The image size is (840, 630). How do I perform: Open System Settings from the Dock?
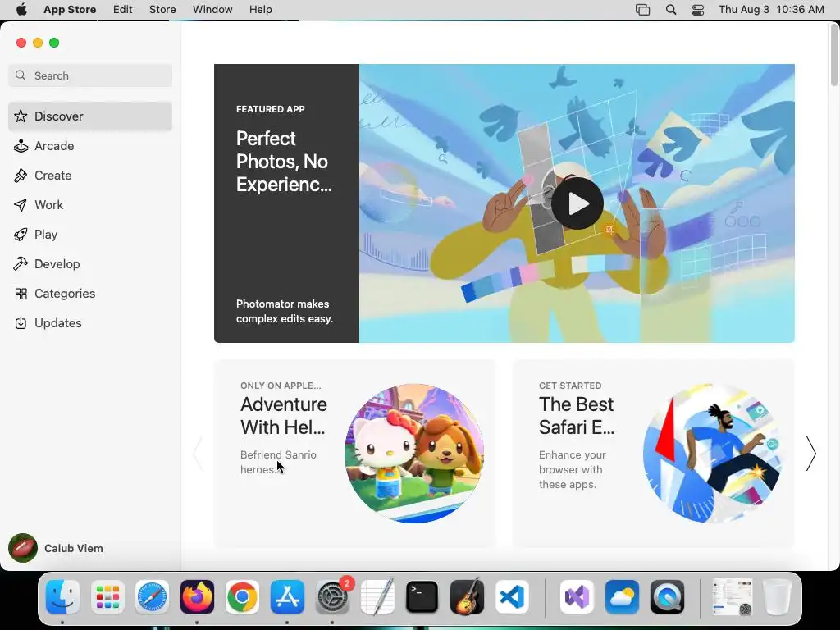[x=333, y=597]
